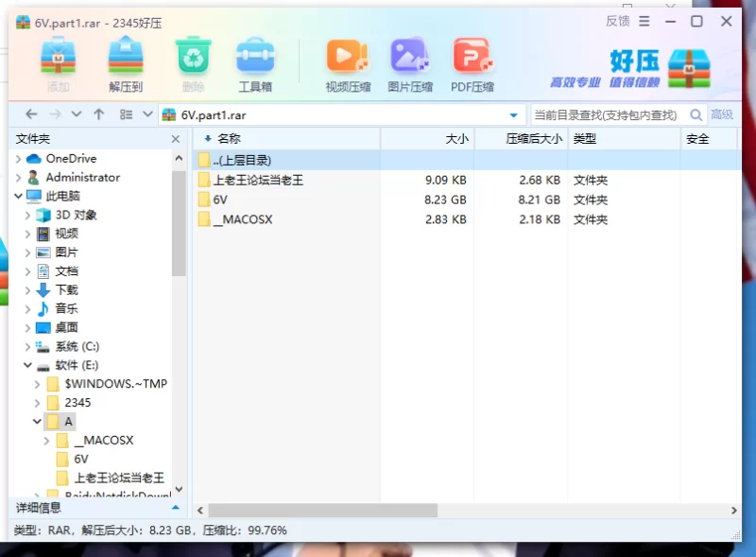Select Administrator in folder tree
Screen dimensions: 756x557
(83, 177)
